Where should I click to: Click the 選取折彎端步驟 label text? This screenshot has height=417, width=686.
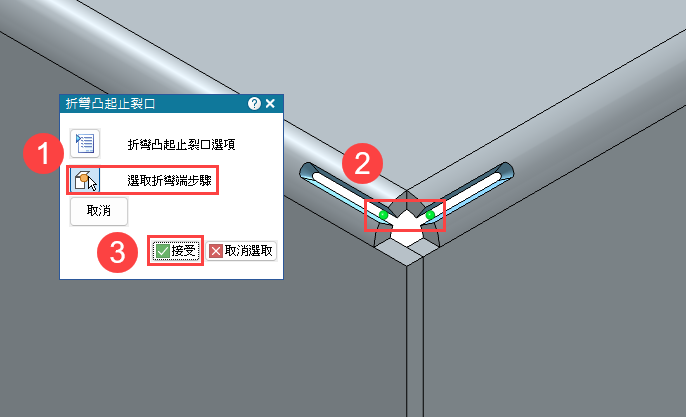point(169,180)
